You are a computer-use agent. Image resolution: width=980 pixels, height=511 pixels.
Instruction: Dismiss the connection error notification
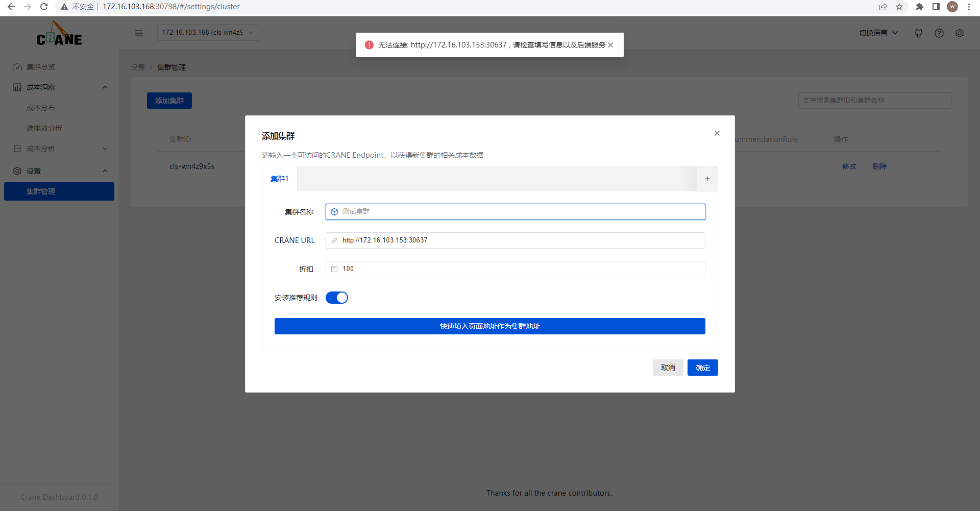[x=610, y=45]
